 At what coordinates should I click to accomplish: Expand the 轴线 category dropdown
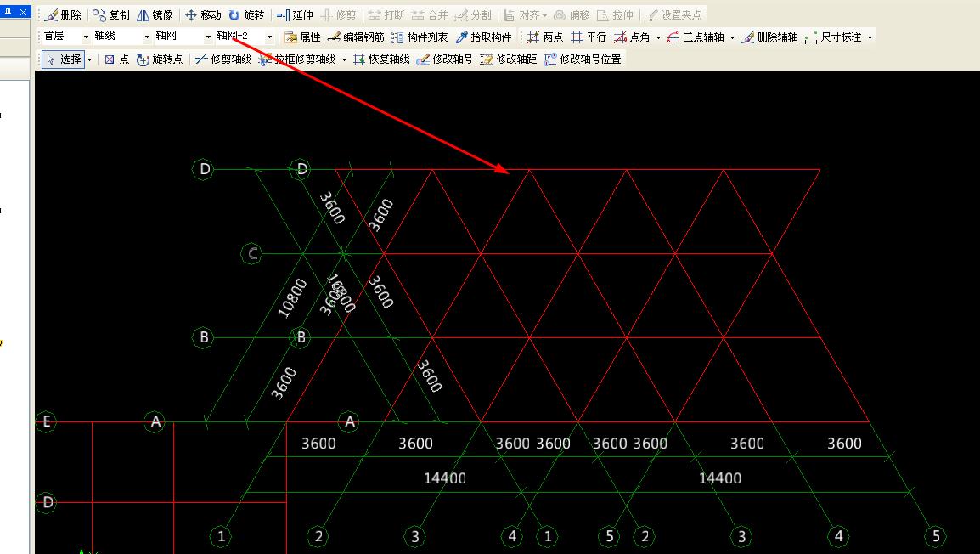[x=147, y=37]
